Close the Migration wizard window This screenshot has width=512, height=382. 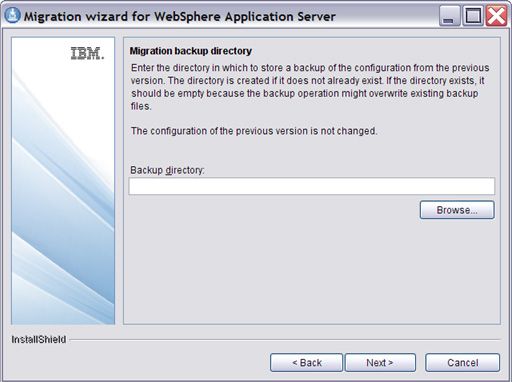pos(496,16)
